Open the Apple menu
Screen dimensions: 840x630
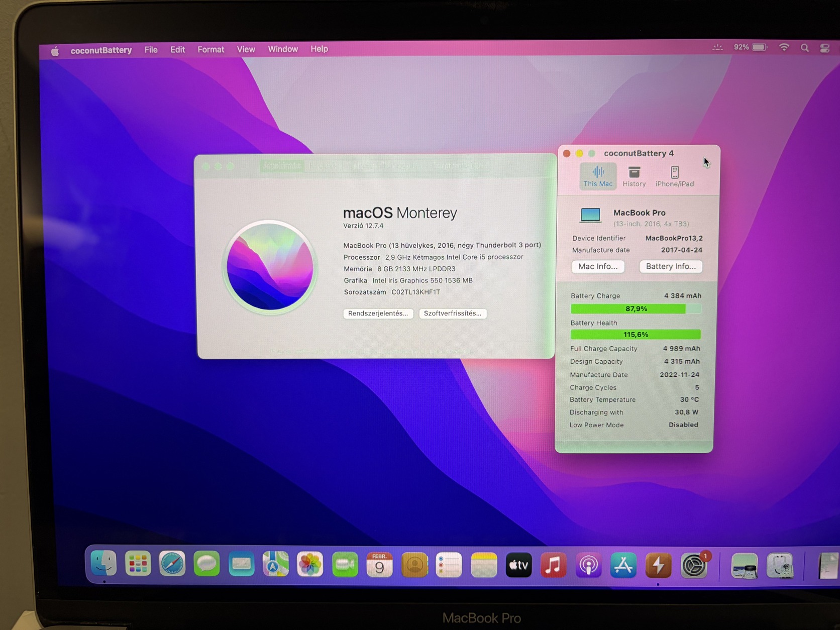(55, 51)
